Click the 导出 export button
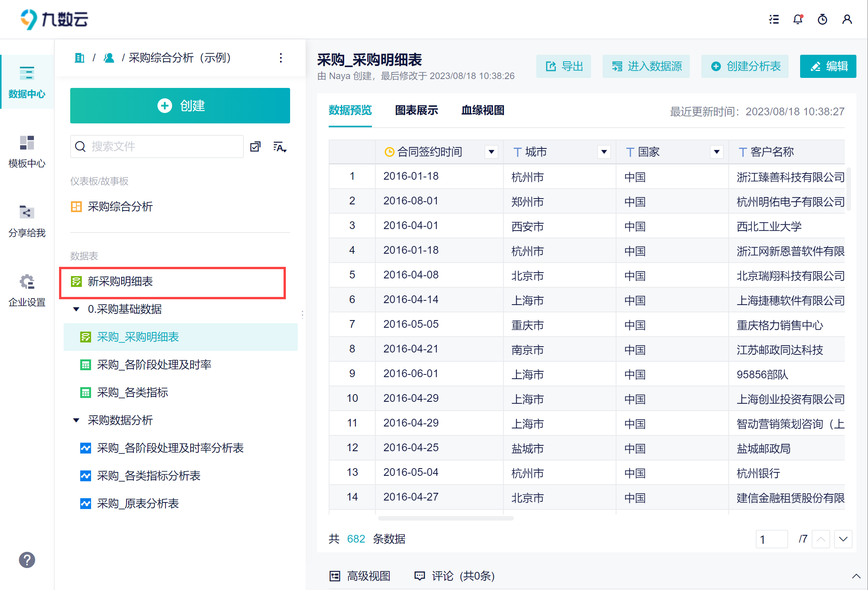 coord(563,66)
